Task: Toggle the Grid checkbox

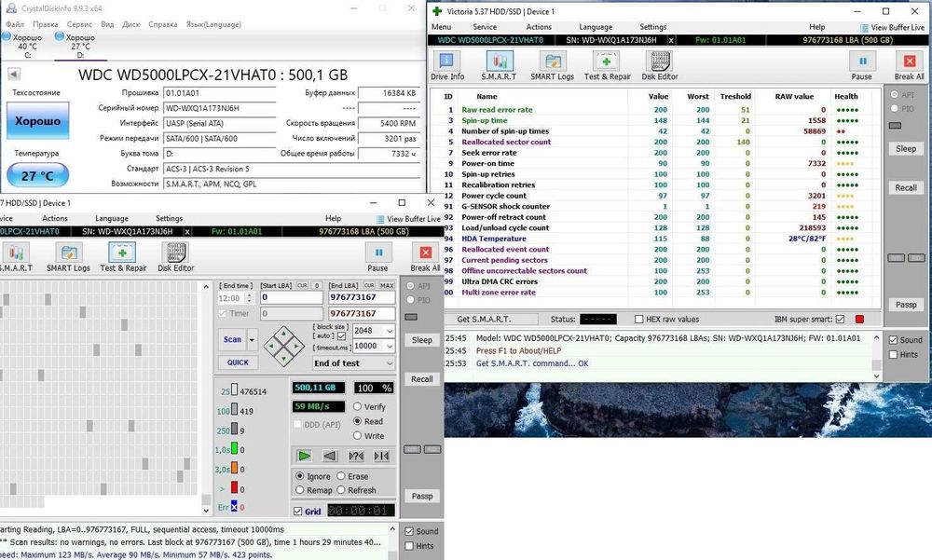Action: point(298,511)
